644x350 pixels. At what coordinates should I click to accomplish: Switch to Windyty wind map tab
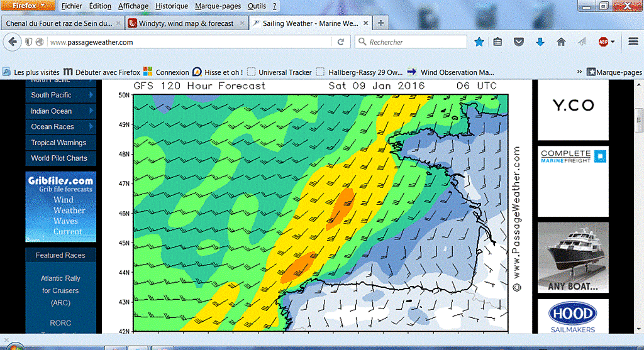click(186, 23)
